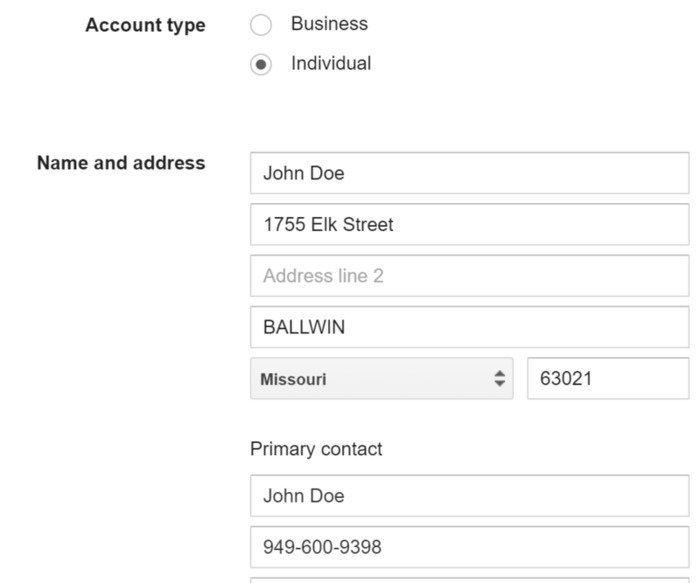Viewport: 700px width, 583px height.
Task: Focus the 63021 zip code field
Action: click(607, 379)
